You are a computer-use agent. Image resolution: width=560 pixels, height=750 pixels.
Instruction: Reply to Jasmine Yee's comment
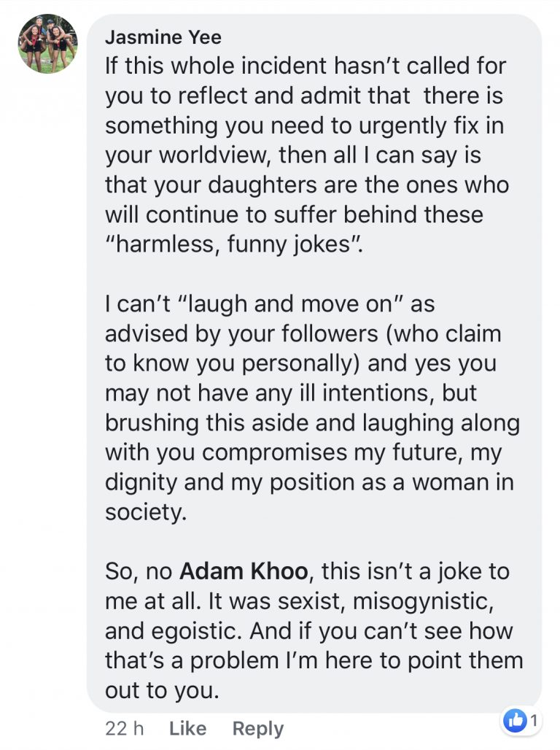pyautogui.click(x=258, y=728)
